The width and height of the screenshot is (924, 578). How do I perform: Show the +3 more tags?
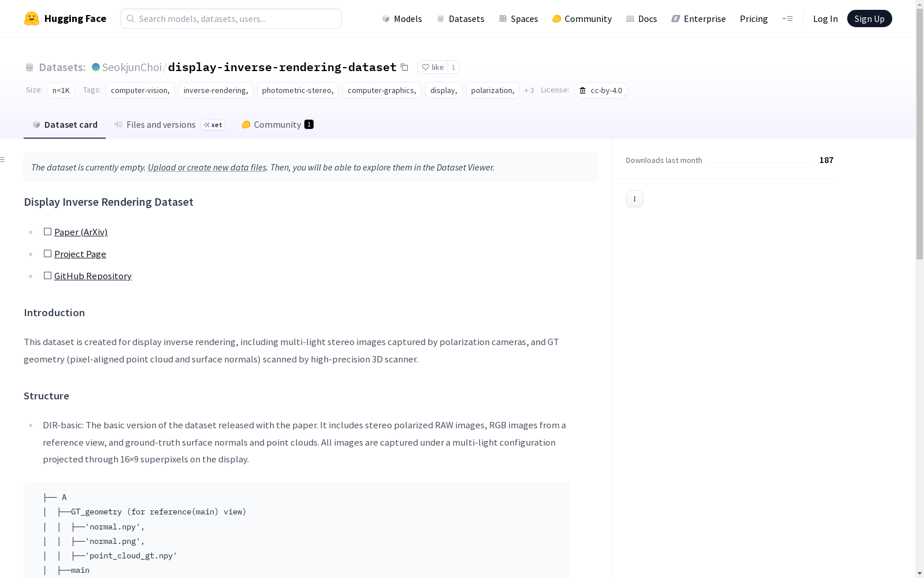[529, 90]
